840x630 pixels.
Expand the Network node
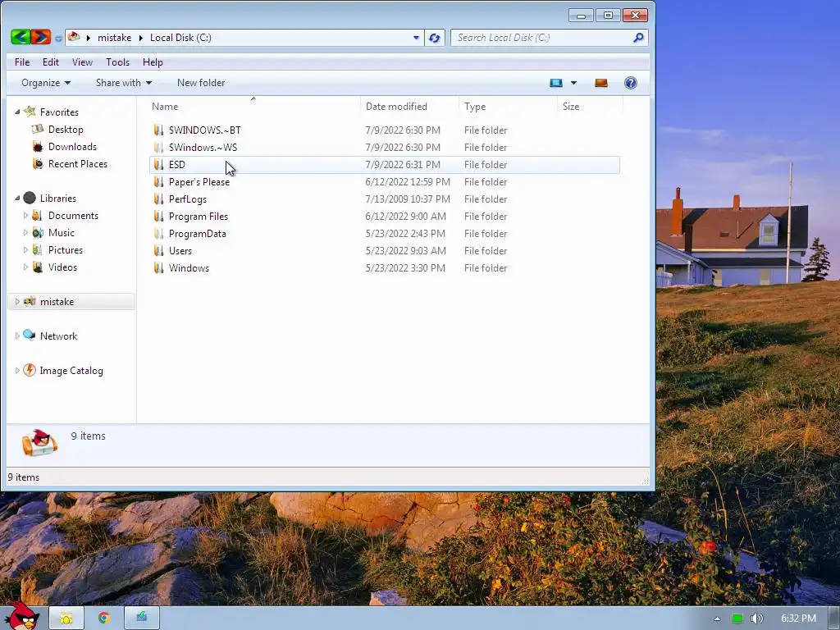click(x=17, y=336)
